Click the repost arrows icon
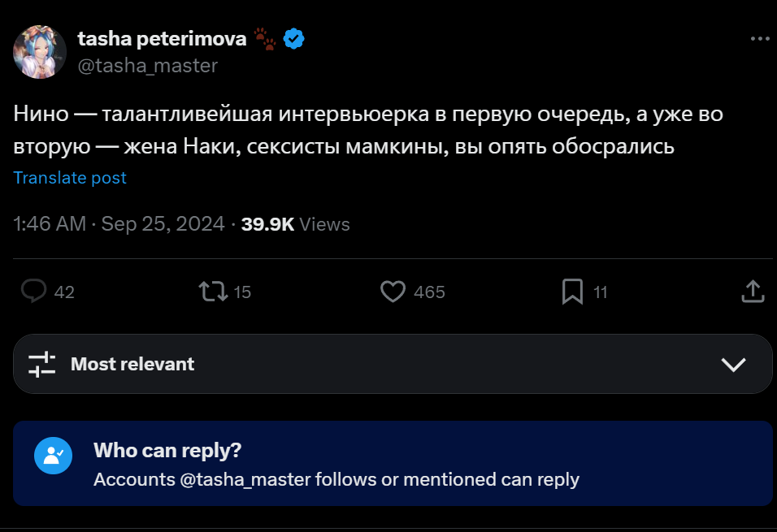The width and height of the screenshot is (777, 532). pos(213,291)
